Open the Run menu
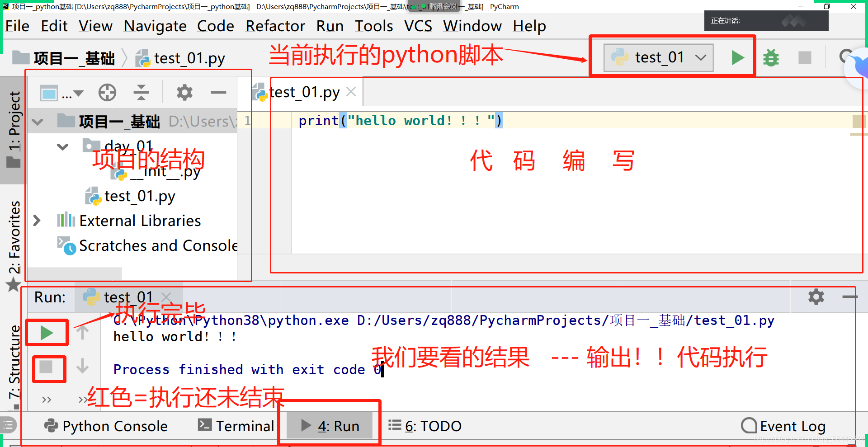 click(330, 26)
